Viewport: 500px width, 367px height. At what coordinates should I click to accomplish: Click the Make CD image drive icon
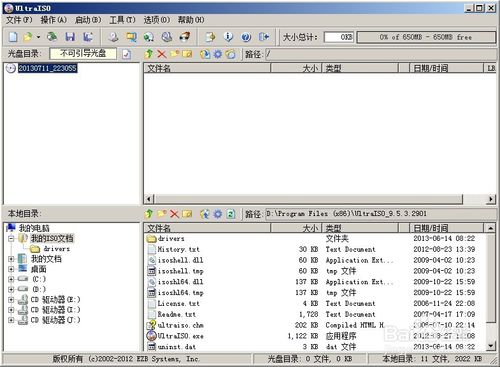click(113, 37)
